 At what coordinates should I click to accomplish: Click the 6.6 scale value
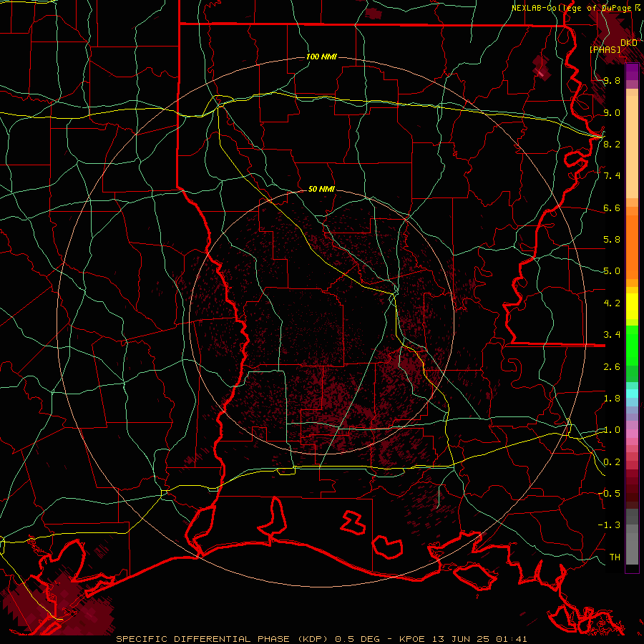(x=612, y=208)
